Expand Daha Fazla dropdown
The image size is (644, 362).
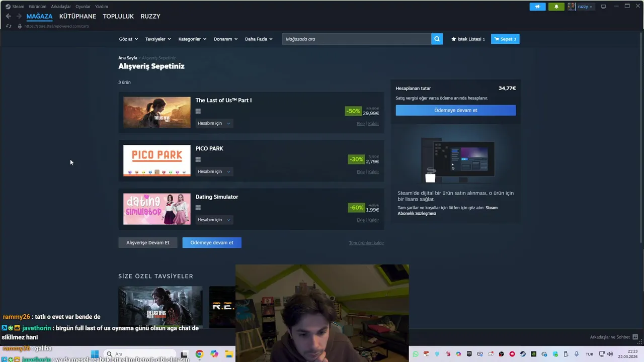(x=259, y=39)
